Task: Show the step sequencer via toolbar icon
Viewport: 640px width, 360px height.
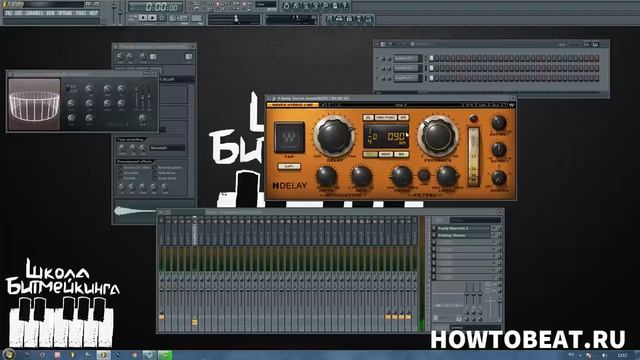Action: click(339, 19)
